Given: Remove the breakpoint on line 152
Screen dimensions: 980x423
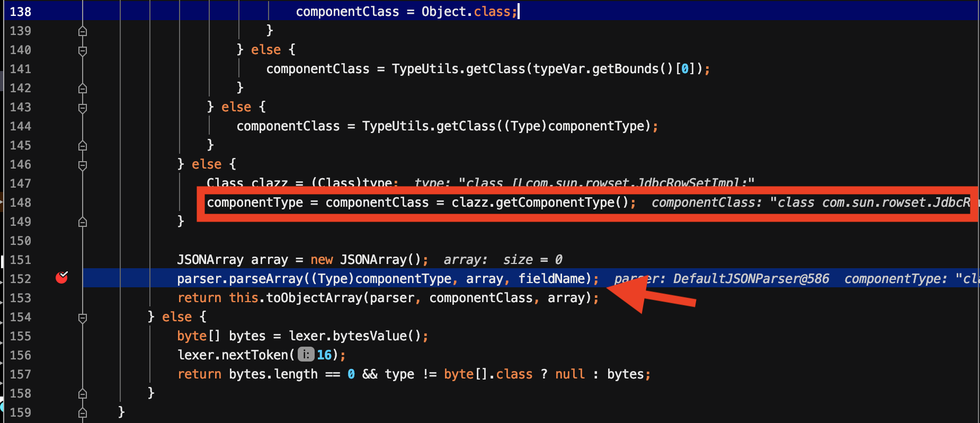Looking at the screenshot, I should [62, 278].
